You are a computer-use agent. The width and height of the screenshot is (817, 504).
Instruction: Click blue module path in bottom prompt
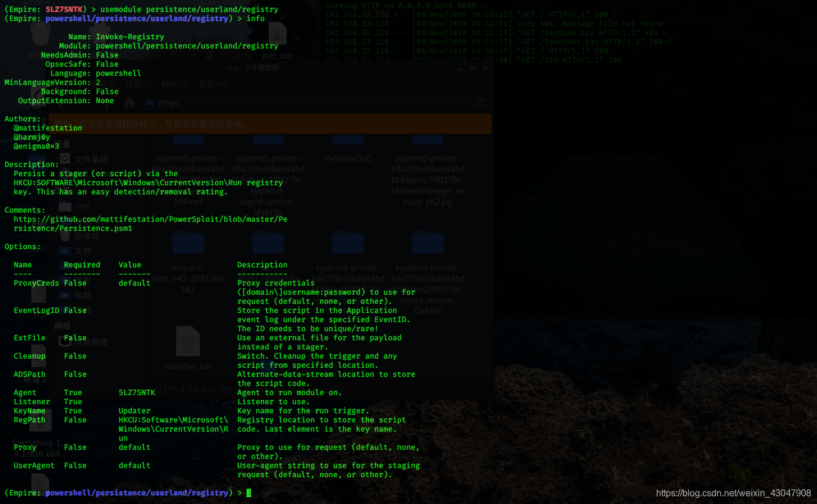point(137,493)
